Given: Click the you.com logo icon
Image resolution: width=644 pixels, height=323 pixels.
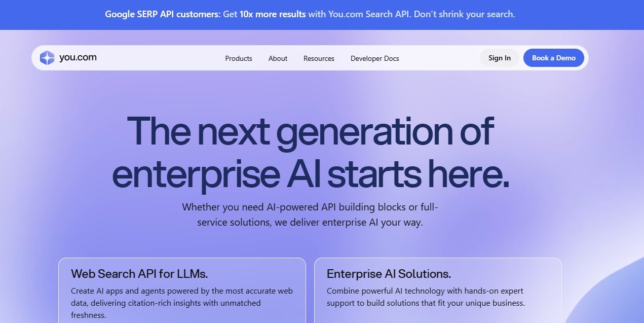Looking at the screenshot, I should pos(47,58).
